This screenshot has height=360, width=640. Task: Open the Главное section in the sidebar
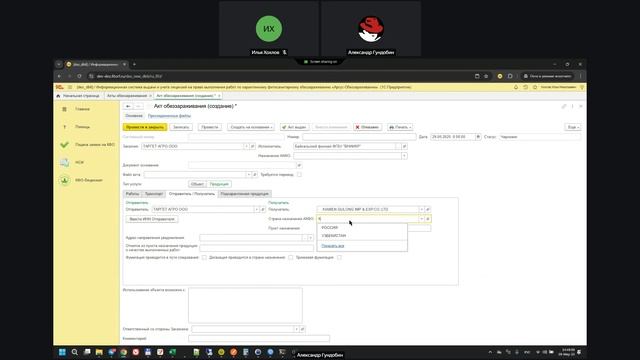(82, 109)
